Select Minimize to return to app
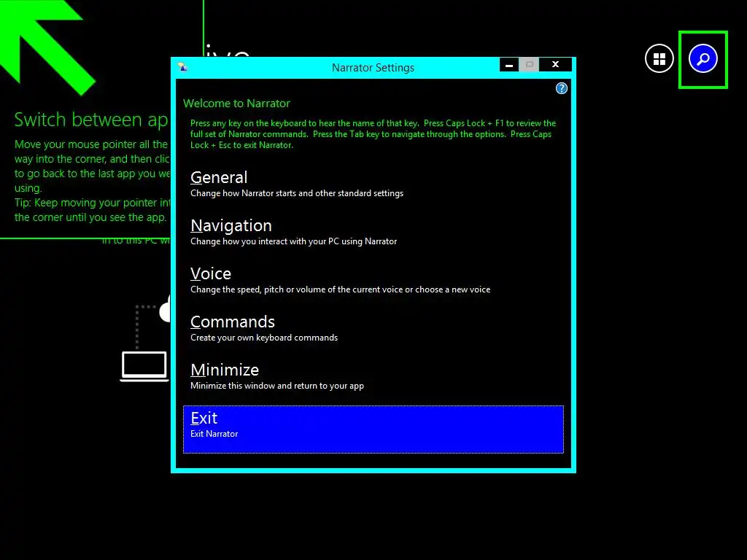Image resolution: width=747 pixels, height=560 pixels. pyautogui.click(x=373, y=376)
